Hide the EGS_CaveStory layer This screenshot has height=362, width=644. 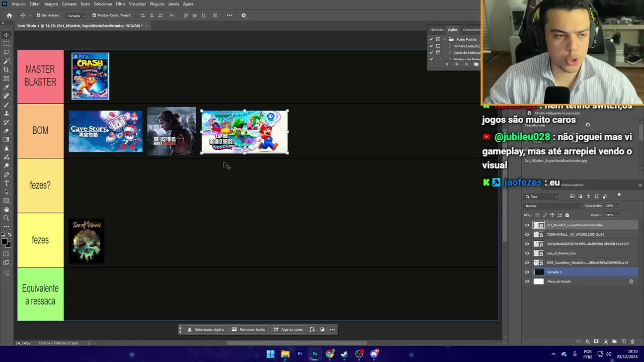[527, 263]
